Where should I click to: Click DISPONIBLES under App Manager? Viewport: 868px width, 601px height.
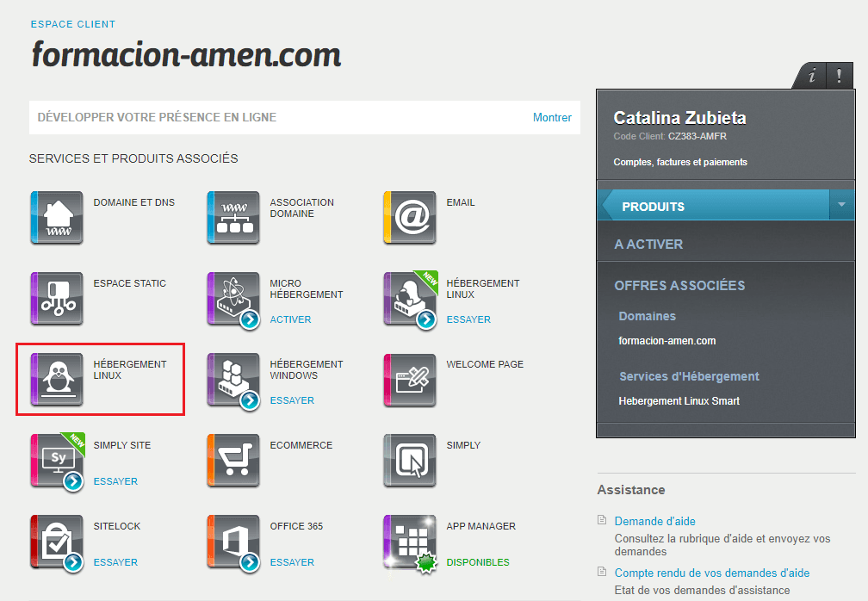(x=478, y=562)
